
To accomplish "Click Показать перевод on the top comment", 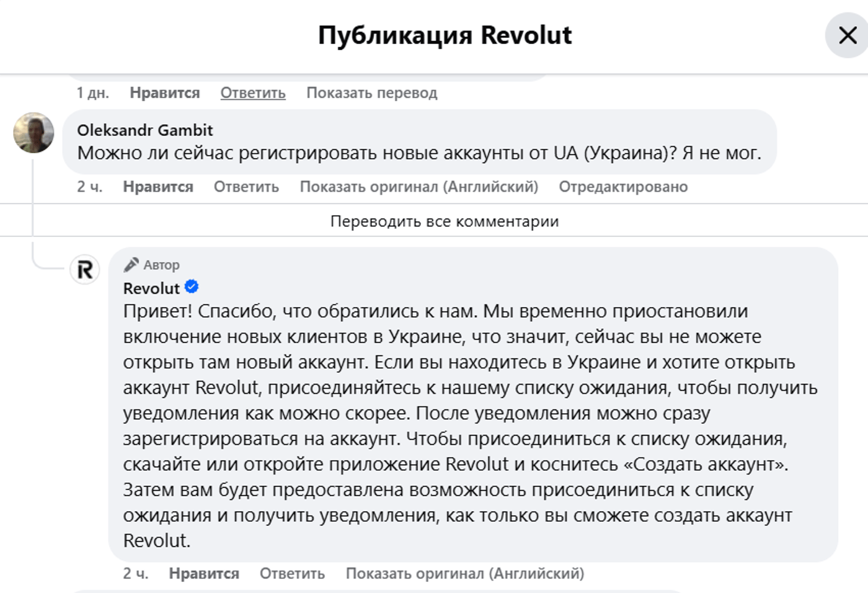I will click(x=371, y=93).
